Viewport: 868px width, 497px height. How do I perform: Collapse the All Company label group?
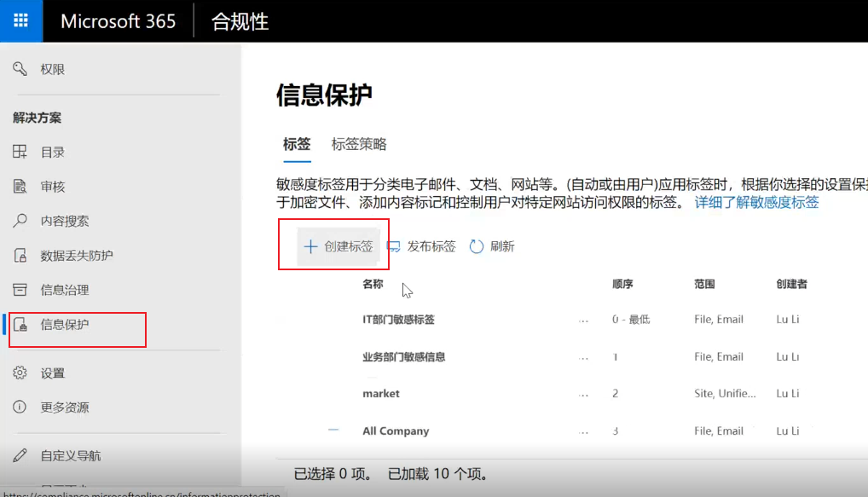click(333, 431)
